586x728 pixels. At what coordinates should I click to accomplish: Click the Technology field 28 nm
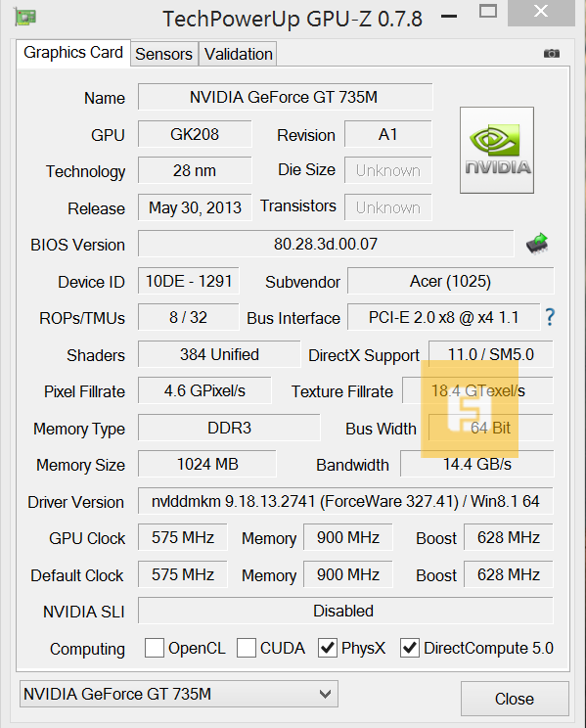click(195, 170)
